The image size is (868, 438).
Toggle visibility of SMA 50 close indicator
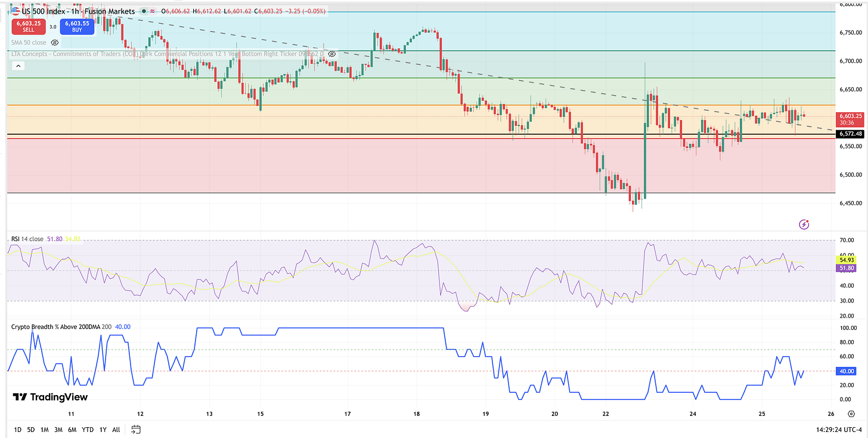click(55, 43)
